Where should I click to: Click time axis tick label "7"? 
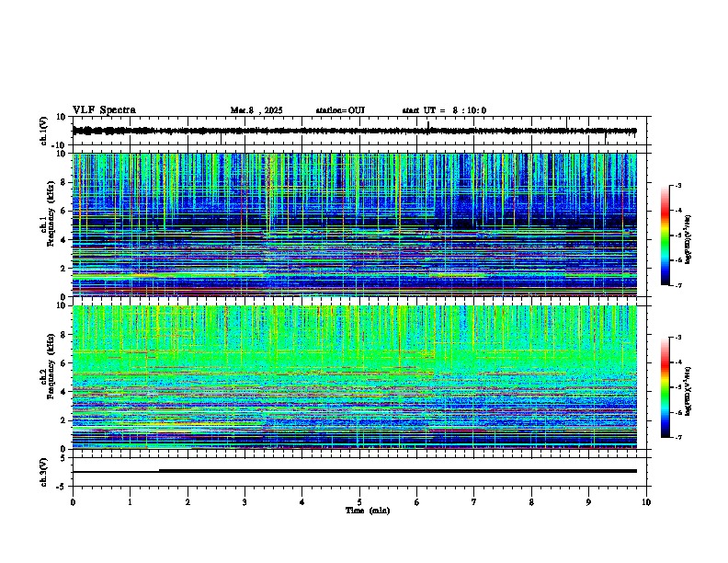click(474, 502)
